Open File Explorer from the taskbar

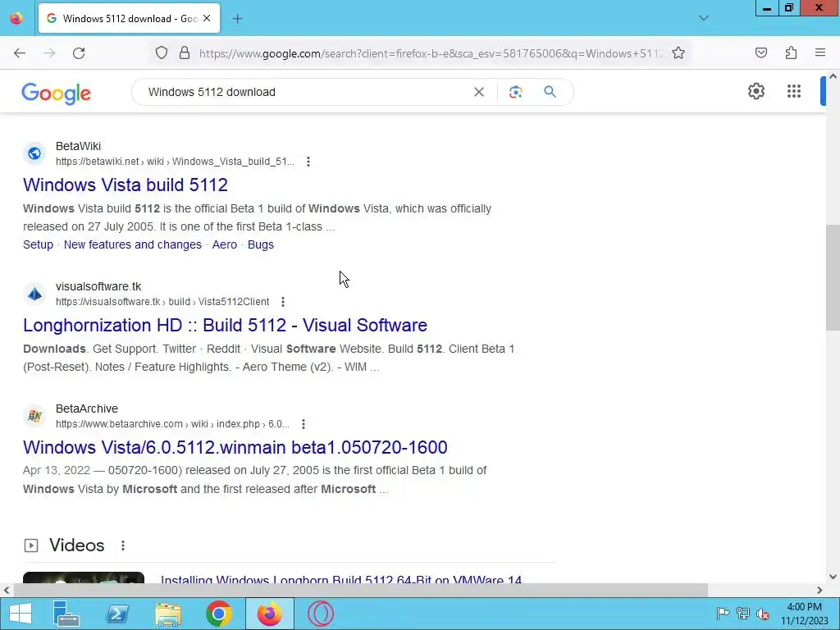tap(167, 614)
